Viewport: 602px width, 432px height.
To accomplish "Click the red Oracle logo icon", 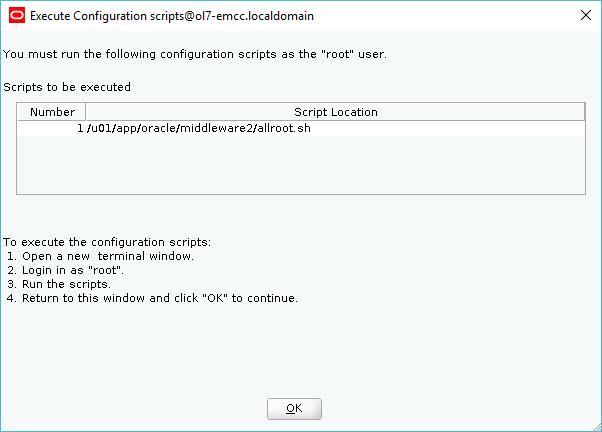I will (17, 16).
